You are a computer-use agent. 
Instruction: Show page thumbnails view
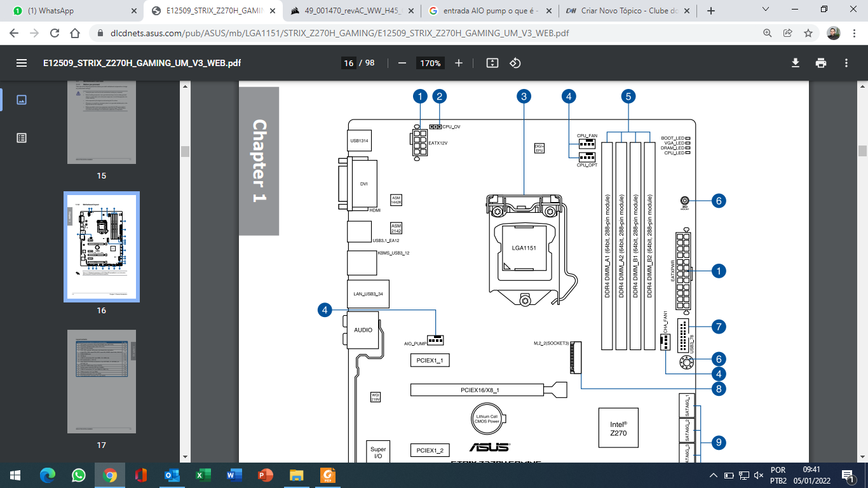22,100
